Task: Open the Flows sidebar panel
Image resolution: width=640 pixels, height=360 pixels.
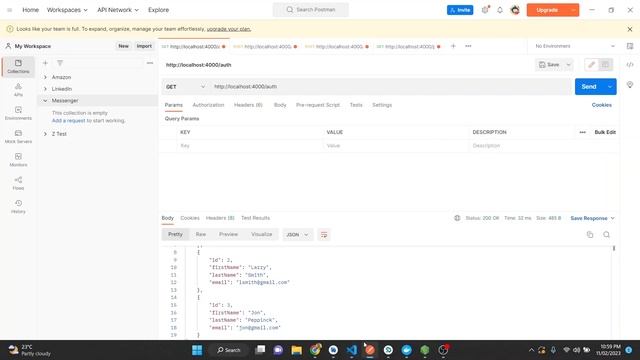Action: pos(18,183)
